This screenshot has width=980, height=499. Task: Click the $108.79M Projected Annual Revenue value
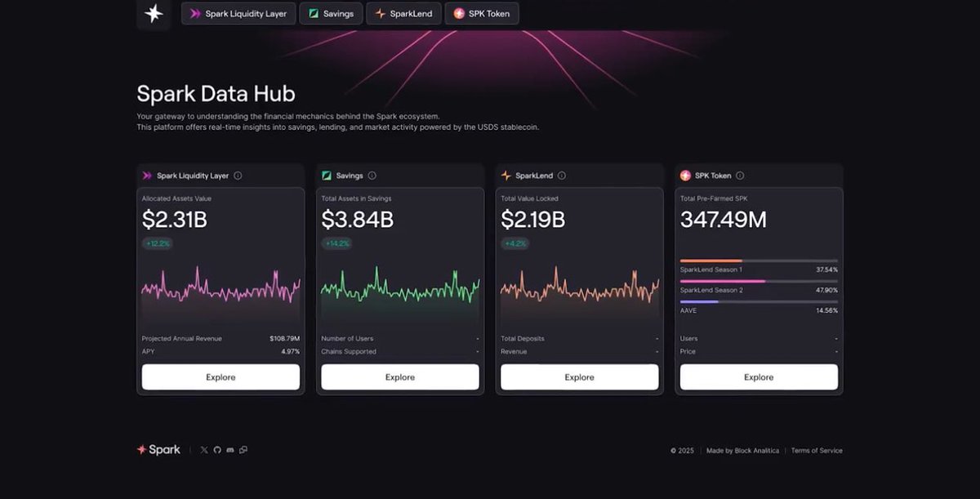pyautogui.click(x=285, y=338)
